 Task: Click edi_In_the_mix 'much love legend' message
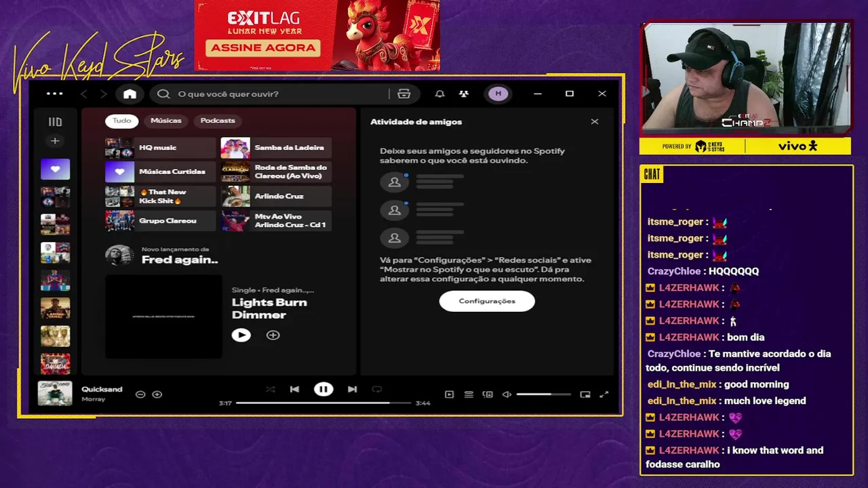[x=726, y=401]
